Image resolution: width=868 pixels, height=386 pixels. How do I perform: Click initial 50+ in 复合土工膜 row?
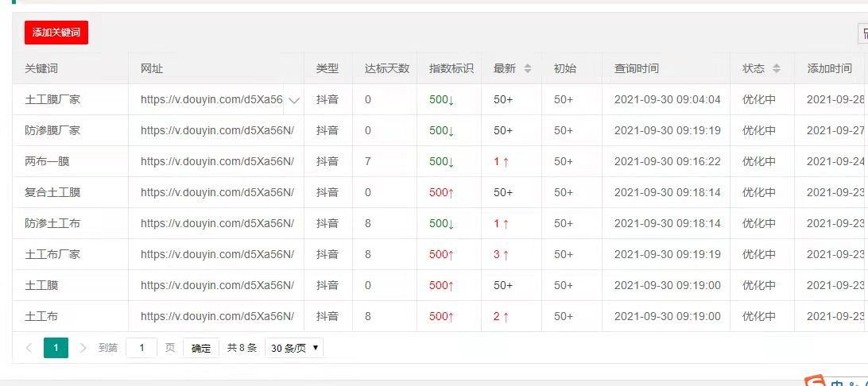click(564, 192)
